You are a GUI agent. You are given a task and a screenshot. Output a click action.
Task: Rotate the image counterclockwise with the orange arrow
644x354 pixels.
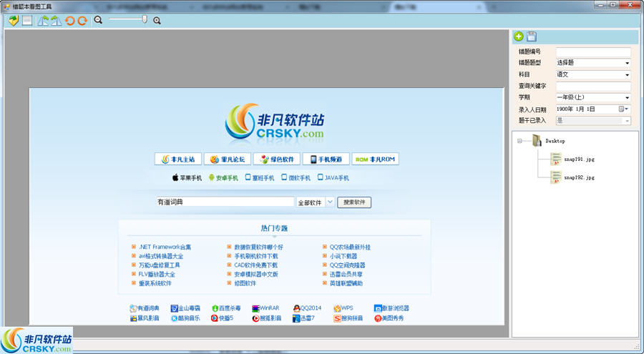click(x=70, y=21)
